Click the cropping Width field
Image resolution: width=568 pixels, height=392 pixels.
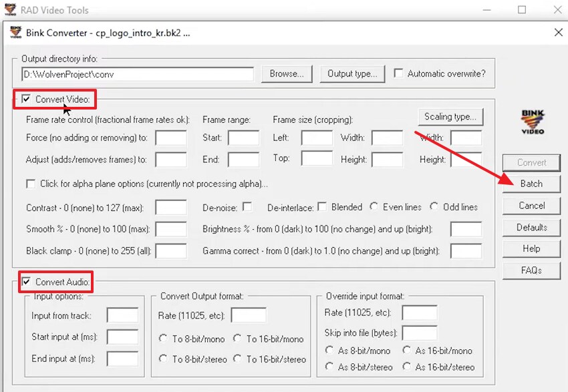click(x=387, y=138)
